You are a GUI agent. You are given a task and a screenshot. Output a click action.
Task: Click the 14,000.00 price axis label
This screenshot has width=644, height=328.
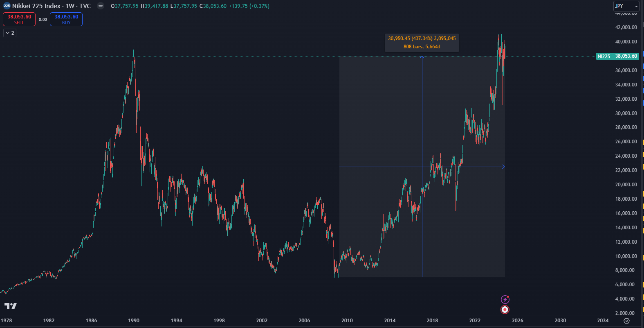(x=626, y=228)
